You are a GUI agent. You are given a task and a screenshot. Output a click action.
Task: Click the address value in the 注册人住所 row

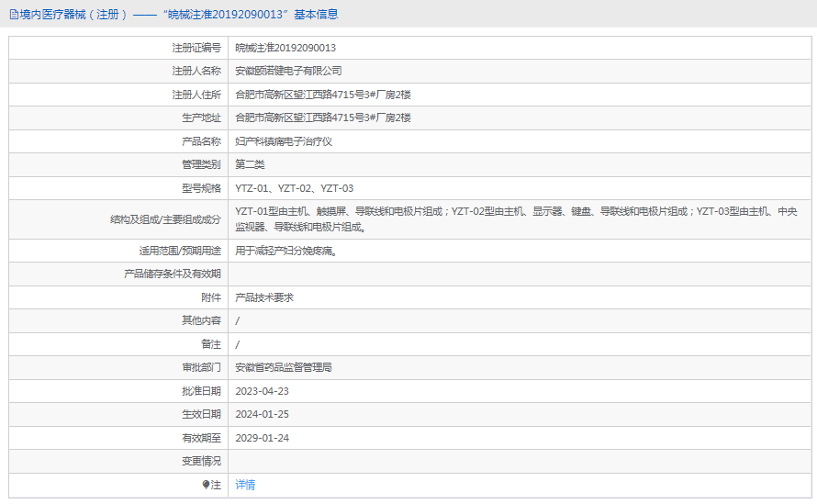click(x=323, y=95)
